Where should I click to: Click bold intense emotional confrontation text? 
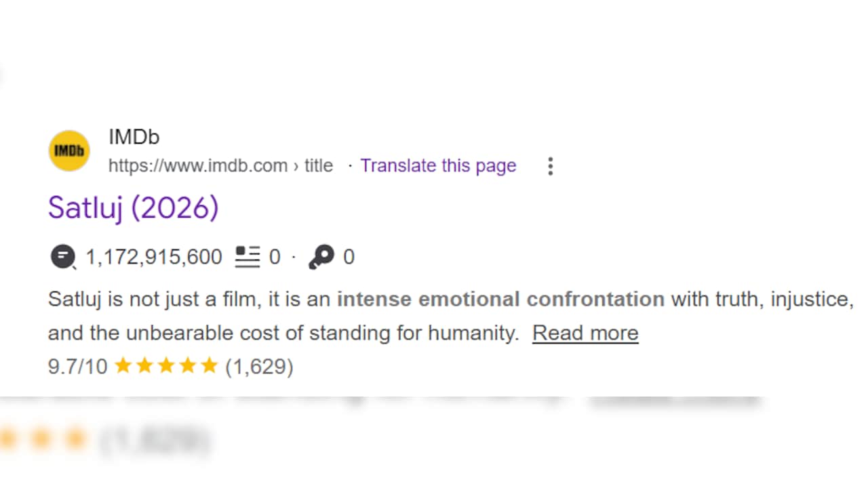point(500,299)
